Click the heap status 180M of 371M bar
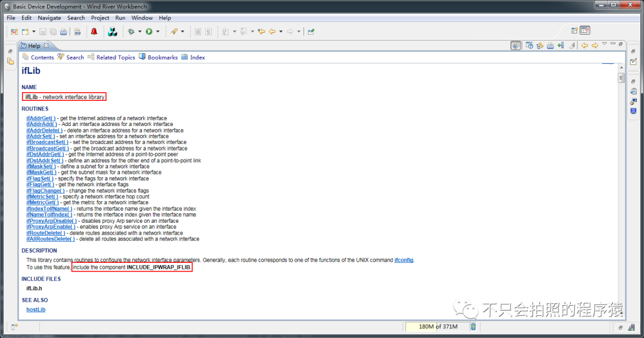This screenshot has height=338, width=644. pyautogui.click(x=438, y=327)
